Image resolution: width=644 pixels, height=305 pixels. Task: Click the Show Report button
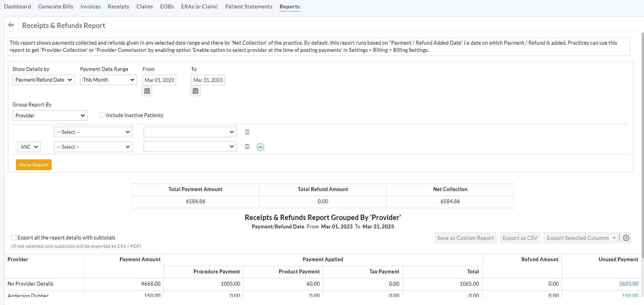[x=34, y=165]
